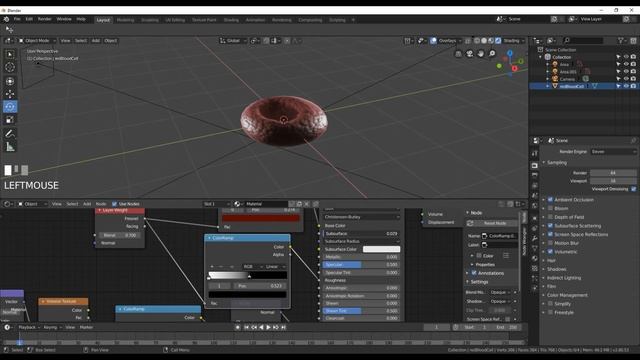Click the red color swatch in node
640x360 pixels.
(260, 218)
